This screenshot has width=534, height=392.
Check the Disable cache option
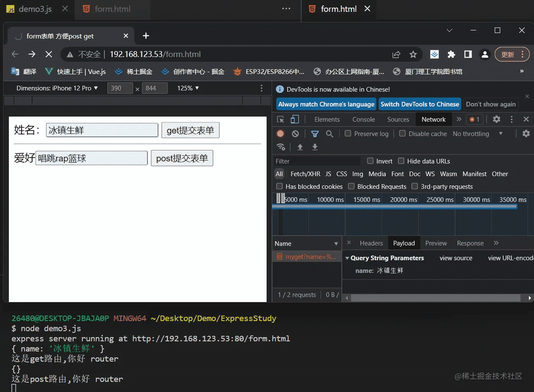pos(402,133)
